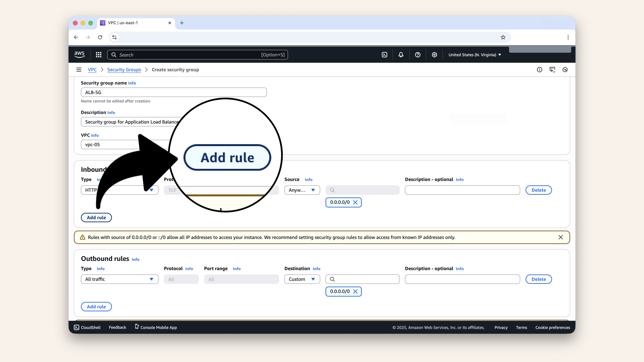The image size is (644, 362).
Task: Open the settings gear icon
Action: tap(434, 55)
